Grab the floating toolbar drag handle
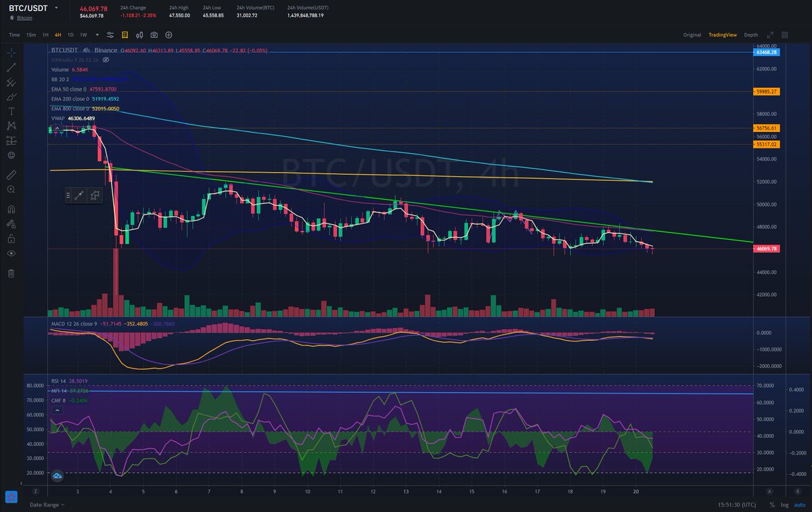Screen dimensions: 812x512 click(x=68, y=195)
